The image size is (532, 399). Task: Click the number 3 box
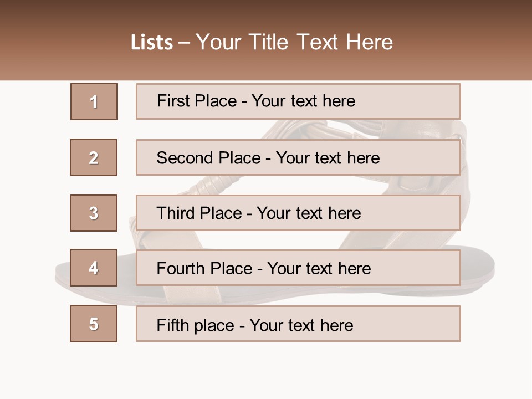[94, 213]
